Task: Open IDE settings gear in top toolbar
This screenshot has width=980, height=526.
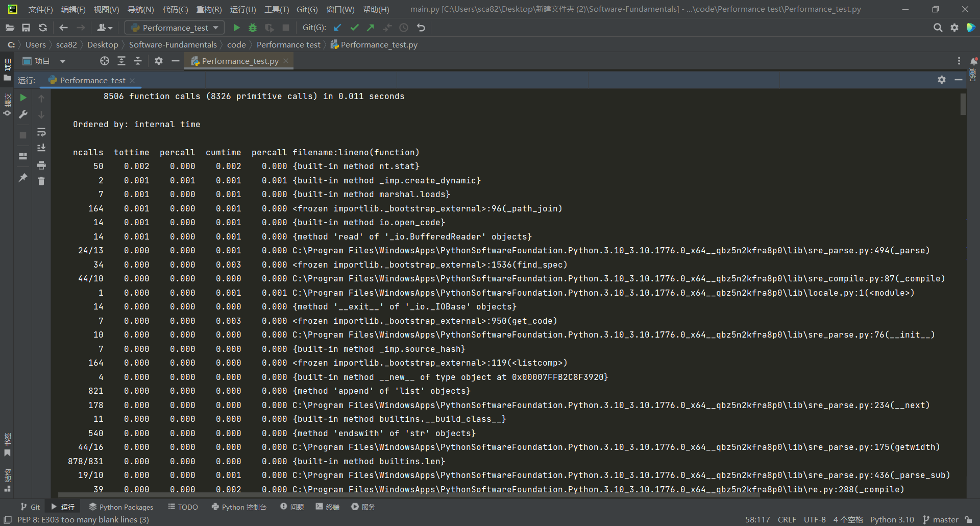Action: pos(954,28)
